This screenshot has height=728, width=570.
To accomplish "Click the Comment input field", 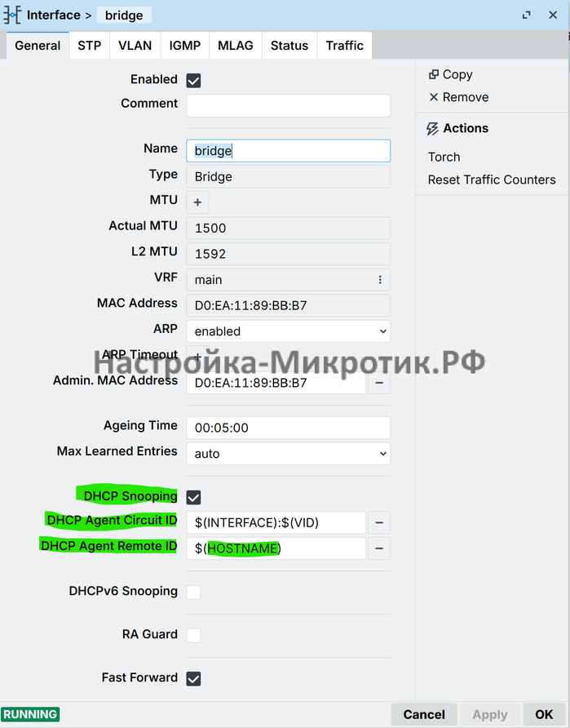I will (288, 106).
